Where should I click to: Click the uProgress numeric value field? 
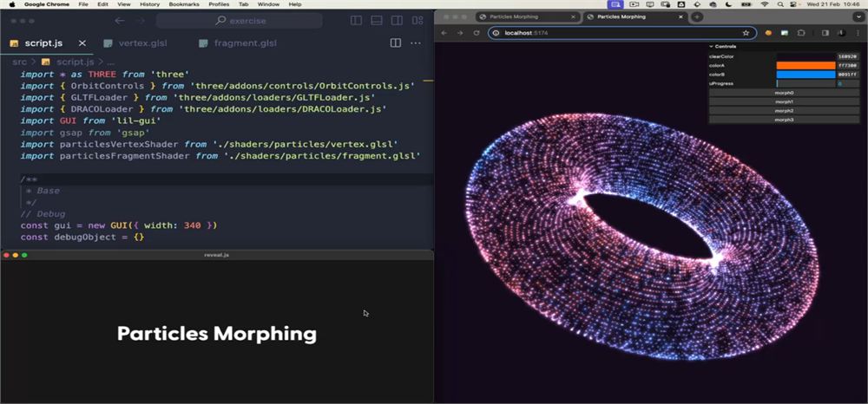848,83
